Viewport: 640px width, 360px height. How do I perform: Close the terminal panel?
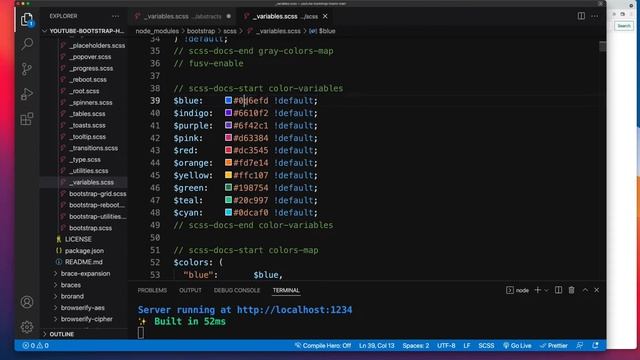coord(597,290)
